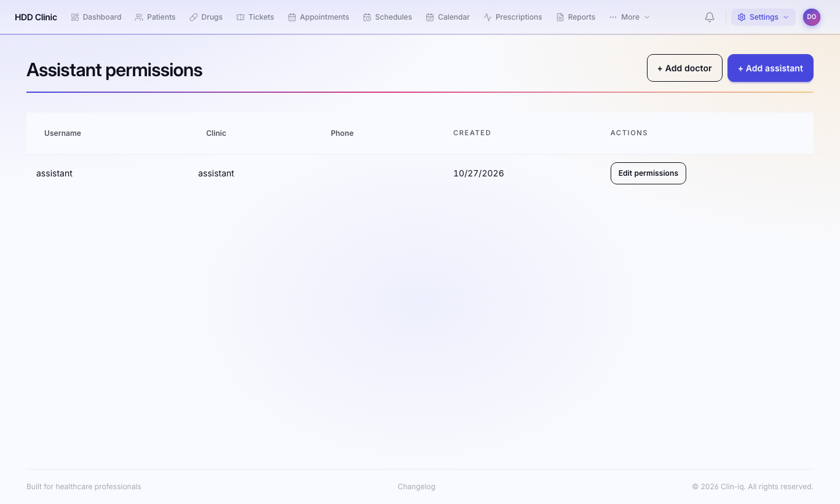Viewport: 840px width, 504px height.
Task: Expand the Settings dropdown chevron
Action: (x=786, y=17)
